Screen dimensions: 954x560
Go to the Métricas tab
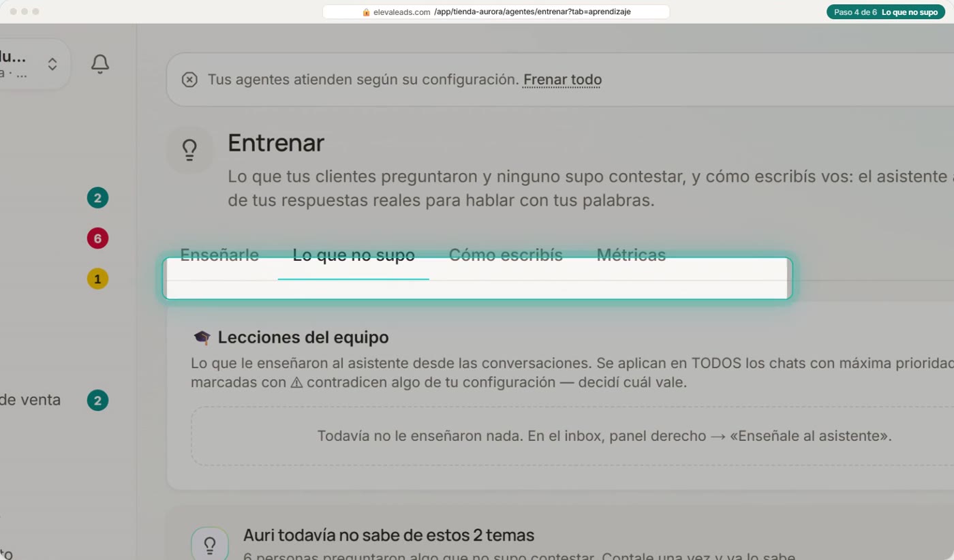click(631, 255)
